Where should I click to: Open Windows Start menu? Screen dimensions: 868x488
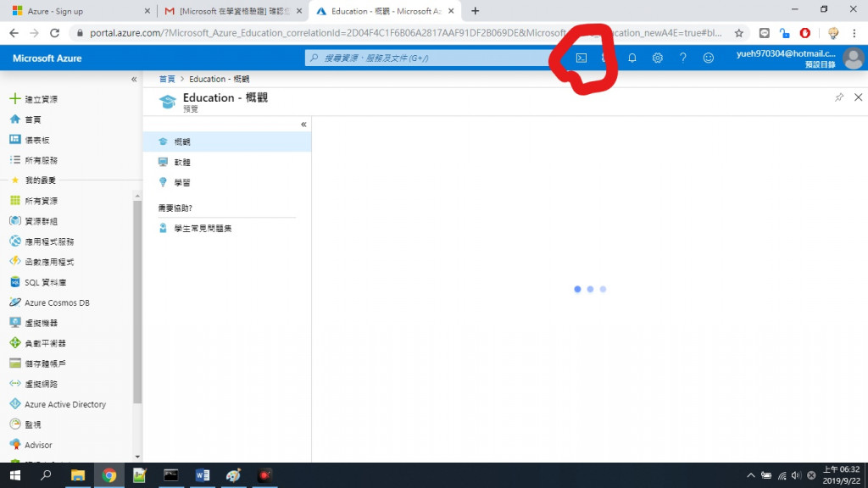15,475
